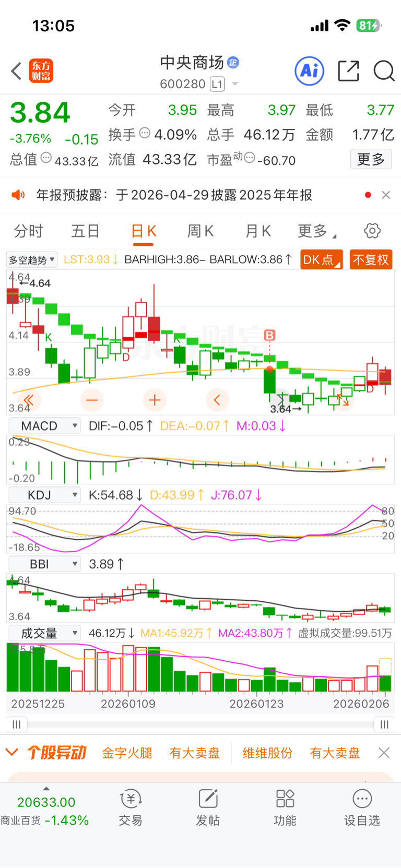
Task: Open the 成交量 indicator dropdown
Action: click(x=44, y=633)
